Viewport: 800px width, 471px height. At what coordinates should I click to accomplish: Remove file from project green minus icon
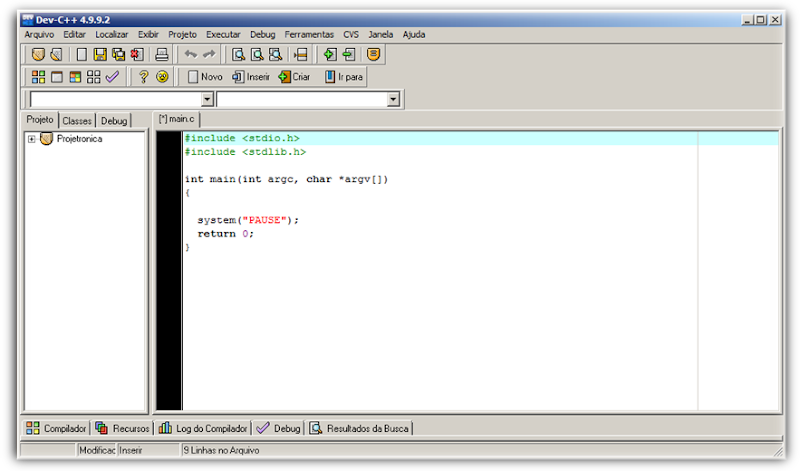(349, 54)
